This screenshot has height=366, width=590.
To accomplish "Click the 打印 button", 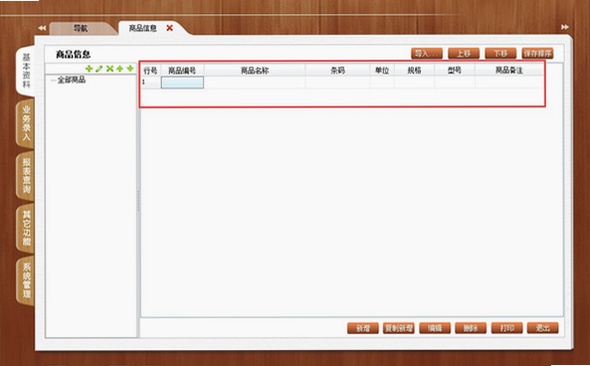I will tap(506, 328).
